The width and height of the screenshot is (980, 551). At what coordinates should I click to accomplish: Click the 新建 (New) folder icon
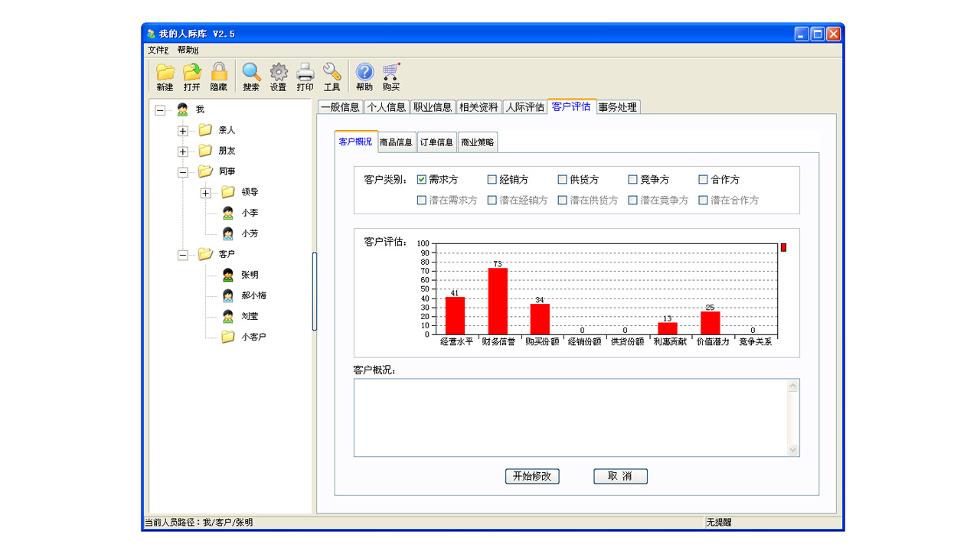165,73
